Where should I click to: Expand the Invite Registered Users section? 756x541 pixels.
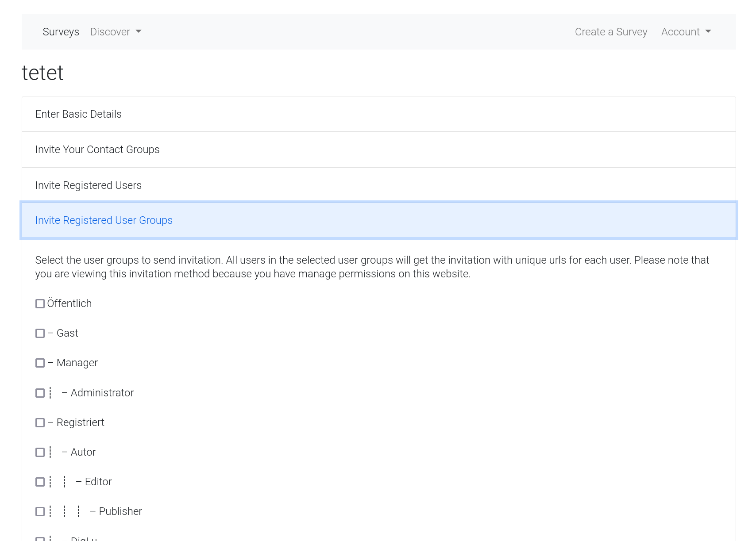tap(89, 185)
